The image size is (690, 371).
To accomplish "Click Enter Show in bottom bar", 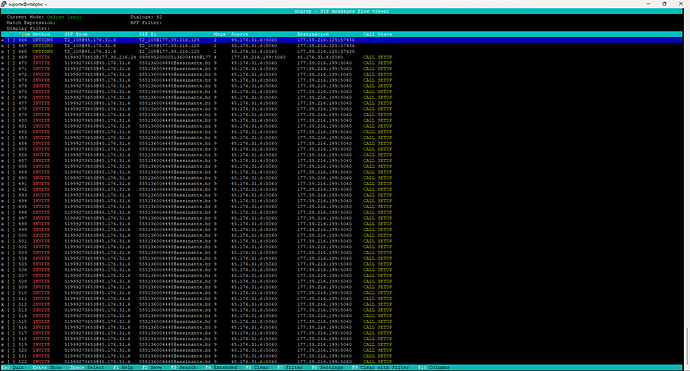I will (47, 367).
